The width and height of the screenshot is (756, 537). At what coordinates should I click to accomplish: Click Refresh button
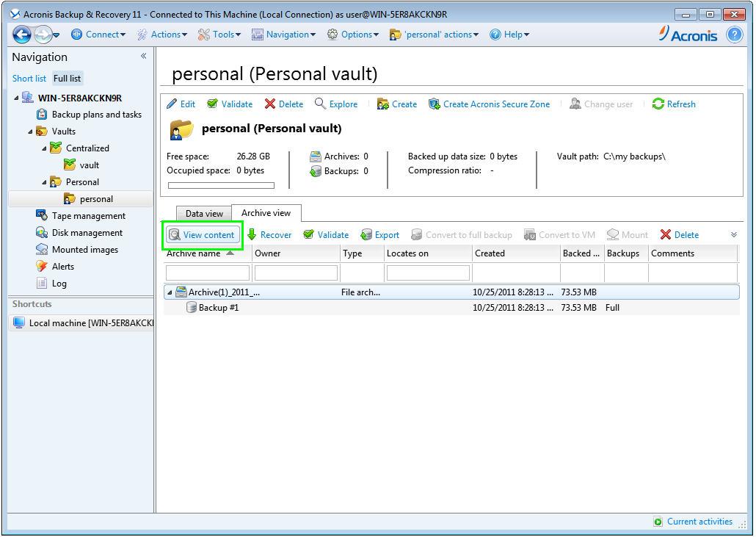coord(674,104)
